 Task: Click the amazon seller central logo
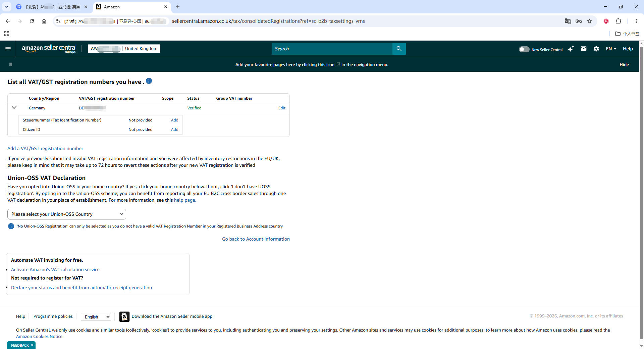coord(49,49)
